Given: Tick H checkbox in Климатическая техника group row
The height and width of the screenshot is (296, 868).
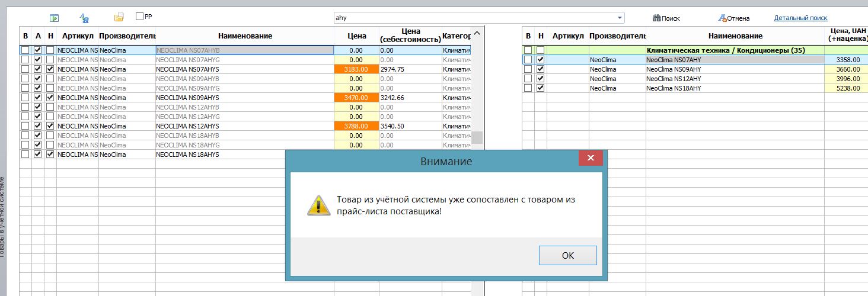Looking at the screenshot, I should (540, 50).
